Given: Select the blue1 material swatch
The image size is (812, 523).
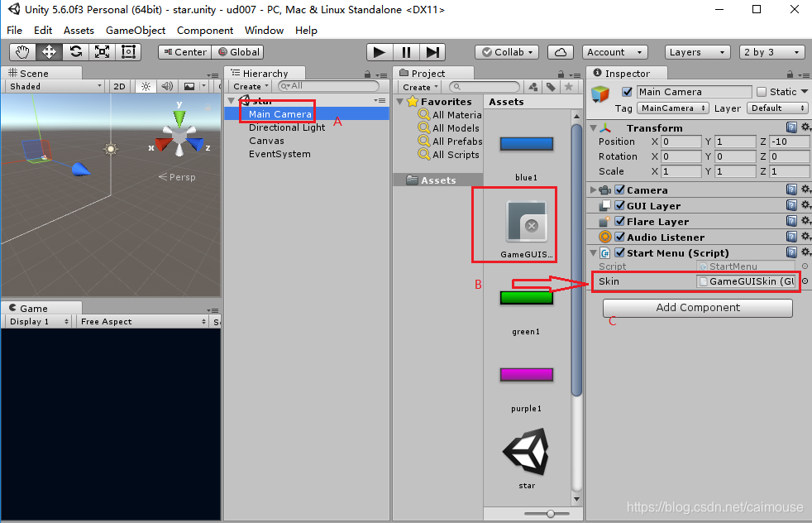Looking at the screenshot, I should click(527, 144).
